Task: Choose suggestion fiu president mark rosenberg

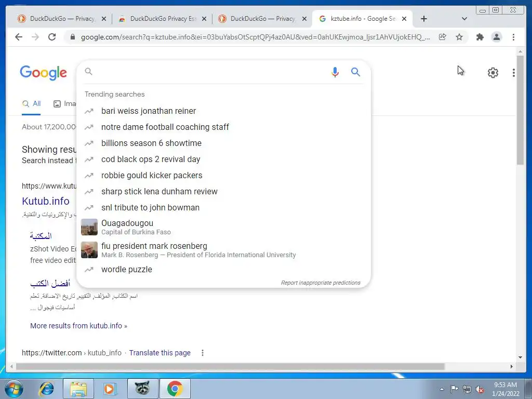Action: click(x=224, y=250)
